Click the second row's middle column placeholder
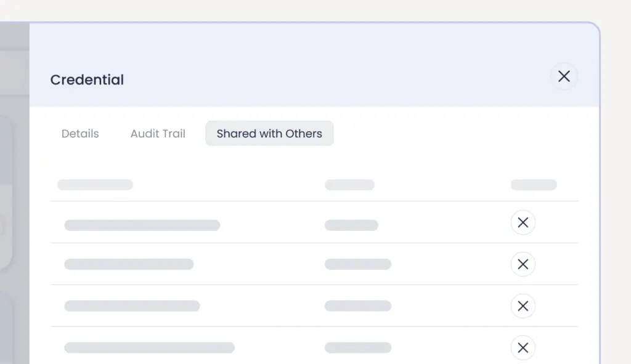631x364 pixels. (358, 264)
